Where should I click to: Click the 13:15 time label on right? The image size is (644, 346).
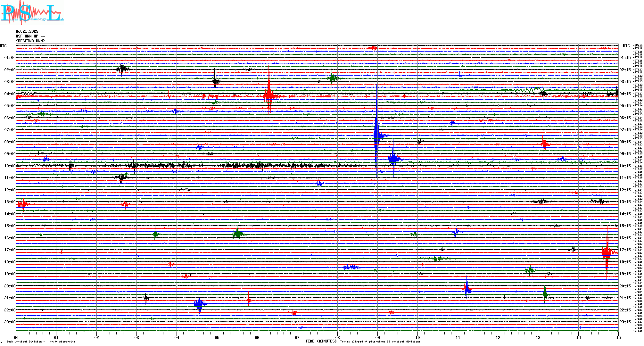coord(625,202)
